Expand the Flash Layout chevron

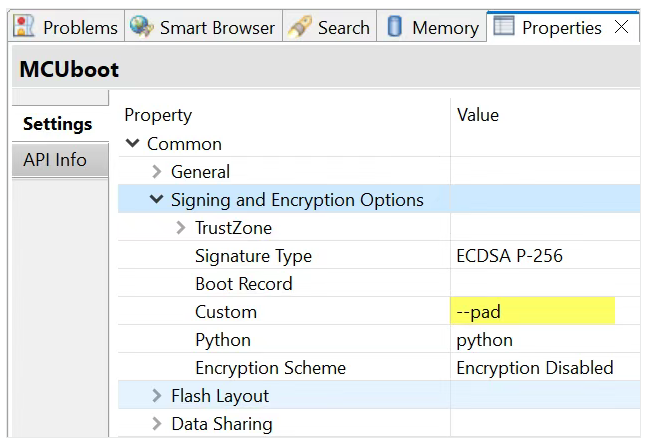(x=156, y=395)
